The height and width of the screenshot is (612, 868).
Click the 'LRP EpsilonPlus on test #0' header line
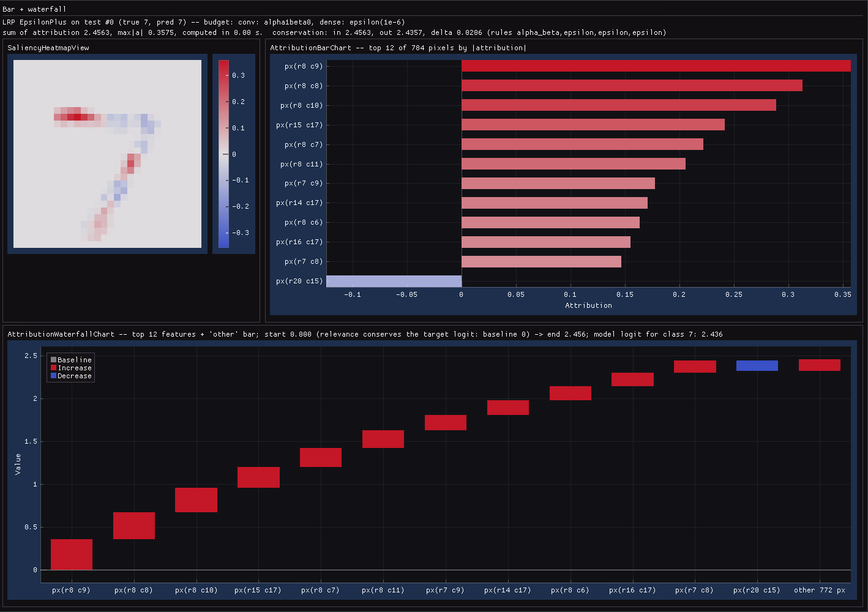[x=204, y=22]
